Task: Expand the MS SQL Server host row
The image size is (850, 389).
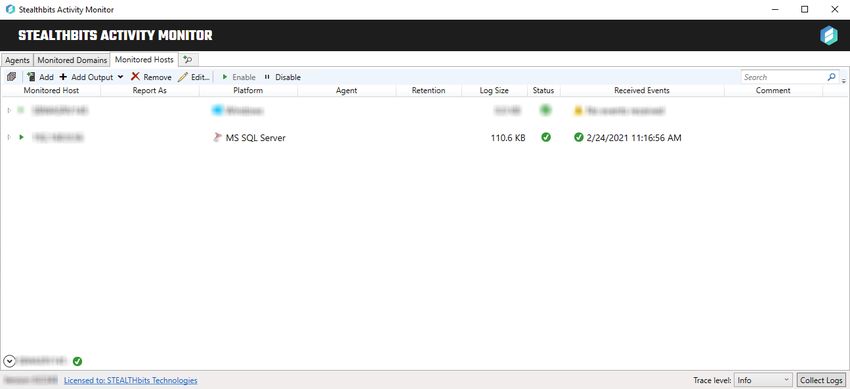Action: [9, 138]
